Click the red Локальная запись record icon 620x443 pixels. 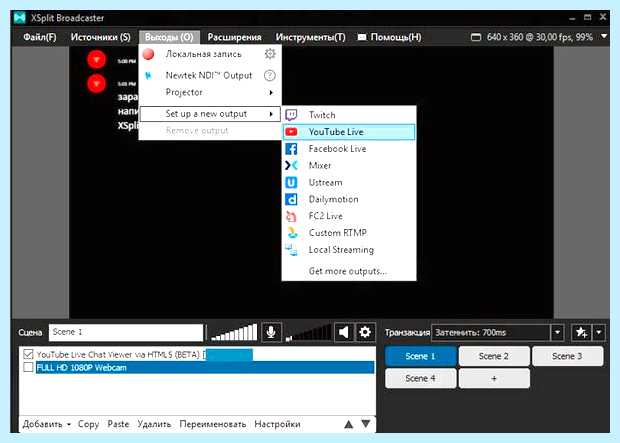click(148, 54)
